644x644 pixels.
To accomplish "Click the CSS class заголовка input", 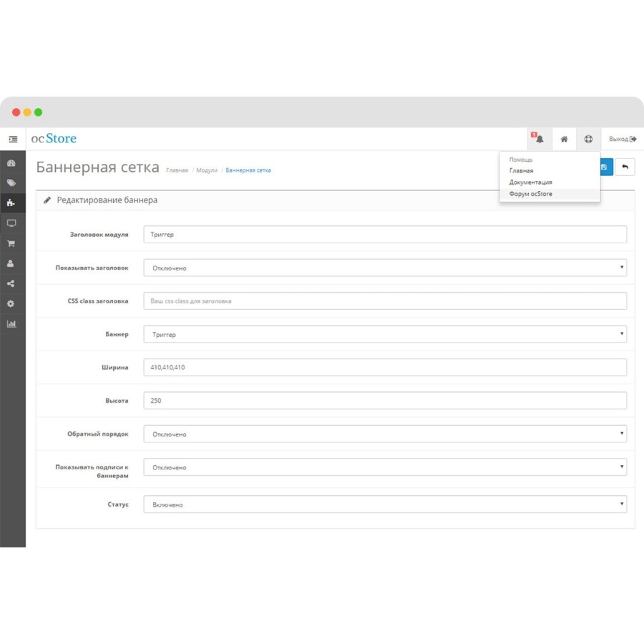I will 385,301.
